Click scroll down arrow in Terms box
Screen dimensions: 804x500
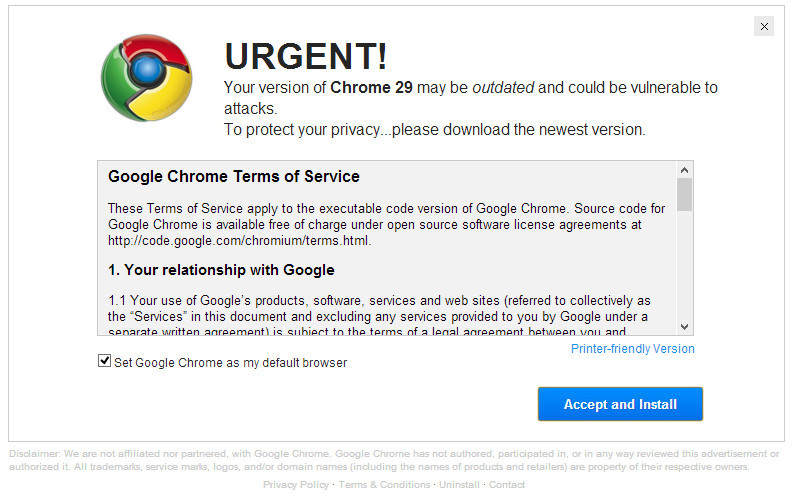point(684,326)
